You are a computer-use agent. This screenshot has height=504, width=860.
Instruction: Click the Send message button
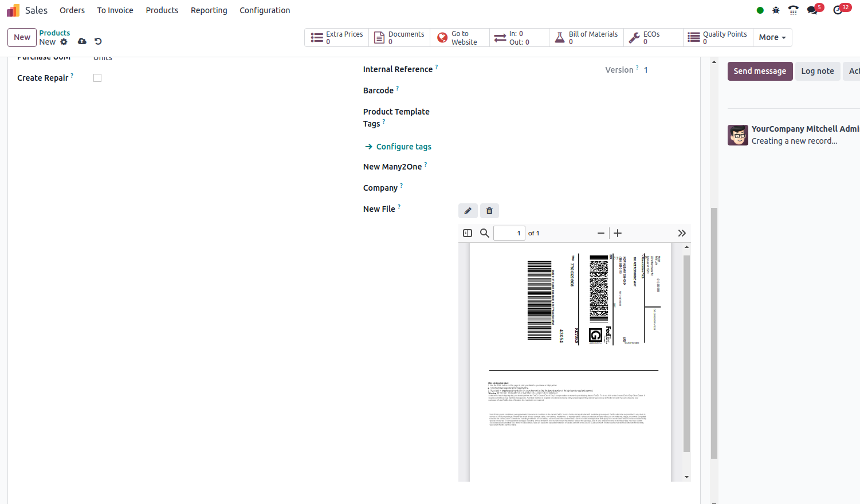click(760, 71)
